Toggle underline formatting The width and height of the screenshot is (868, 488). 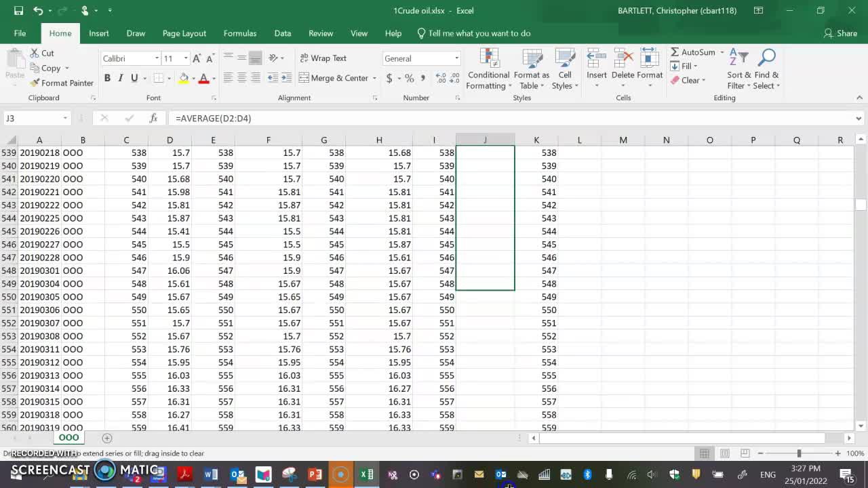[132, 78]
